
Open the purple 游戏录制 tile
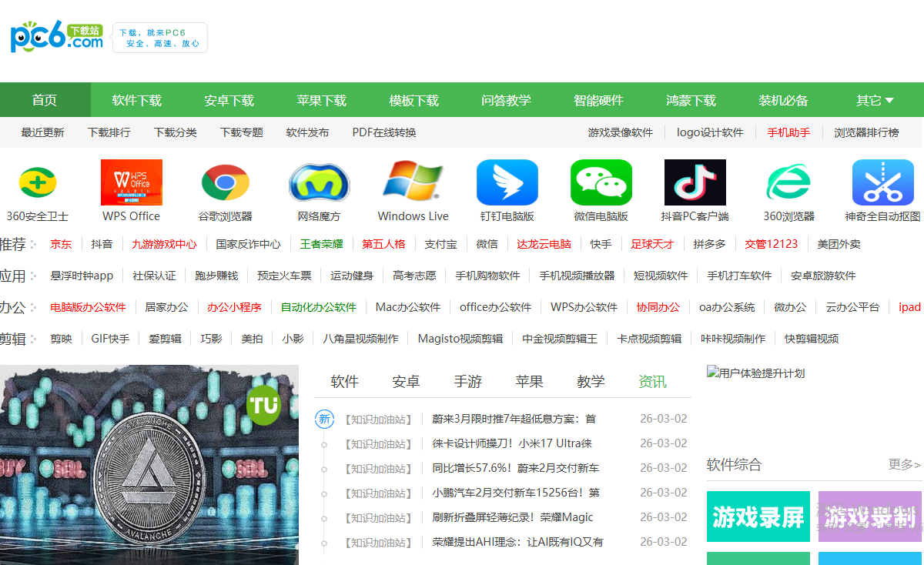click(870, 517)
